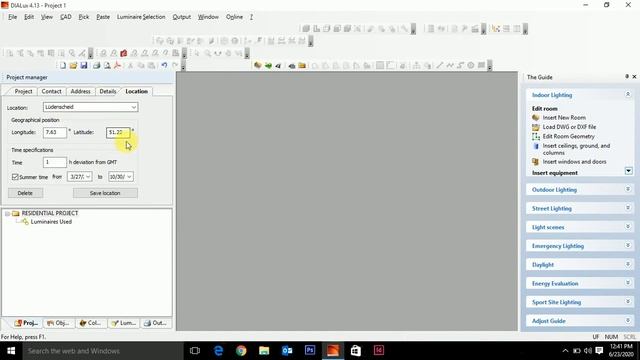Expand the Adjust Guide section
Viewport: 640px width, 360px height.
point(628,320)
